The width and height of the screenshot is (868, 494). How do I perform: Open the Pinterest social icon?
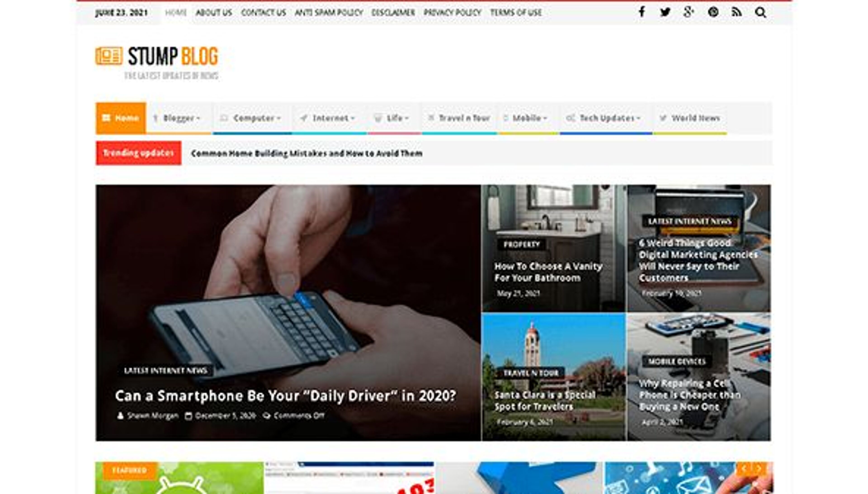(713, 12)
